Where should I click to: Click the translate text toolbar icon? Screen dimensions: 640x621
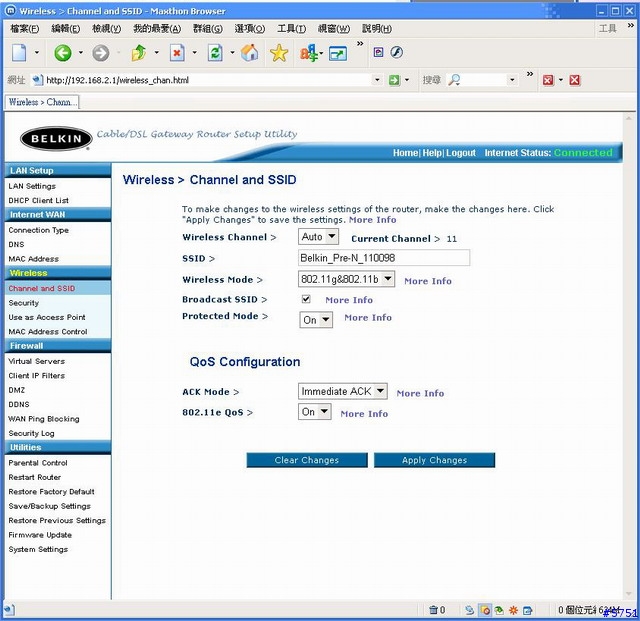(309, 53)
